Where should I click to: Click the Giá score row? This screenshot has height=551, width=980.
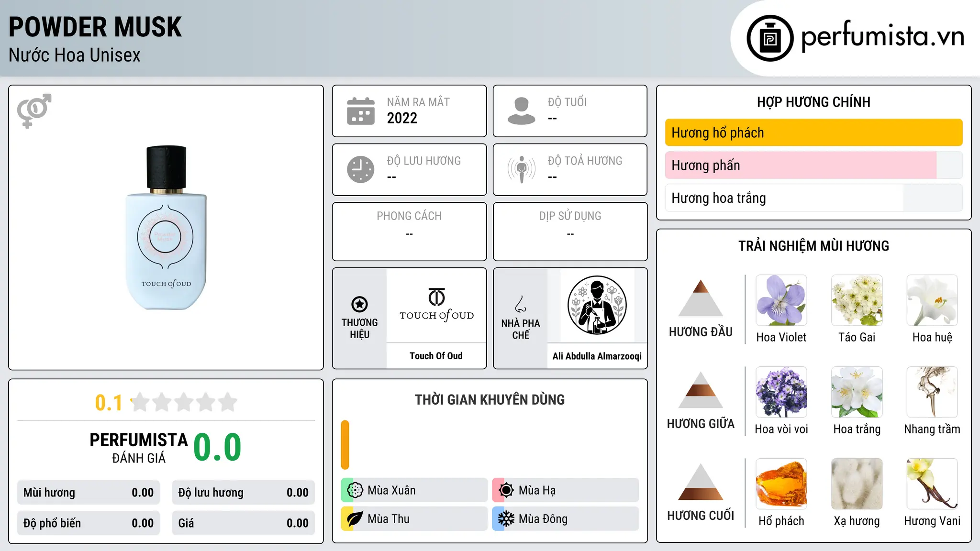point(243,523)
